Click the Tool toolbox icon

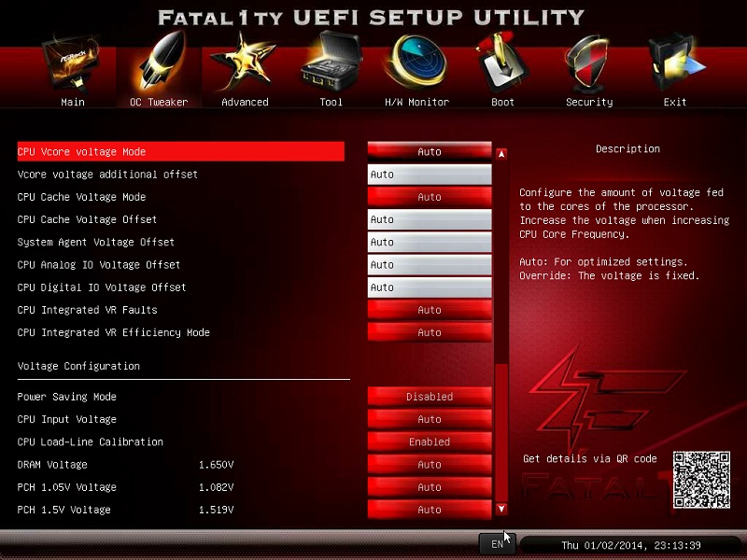click(331, 62)
